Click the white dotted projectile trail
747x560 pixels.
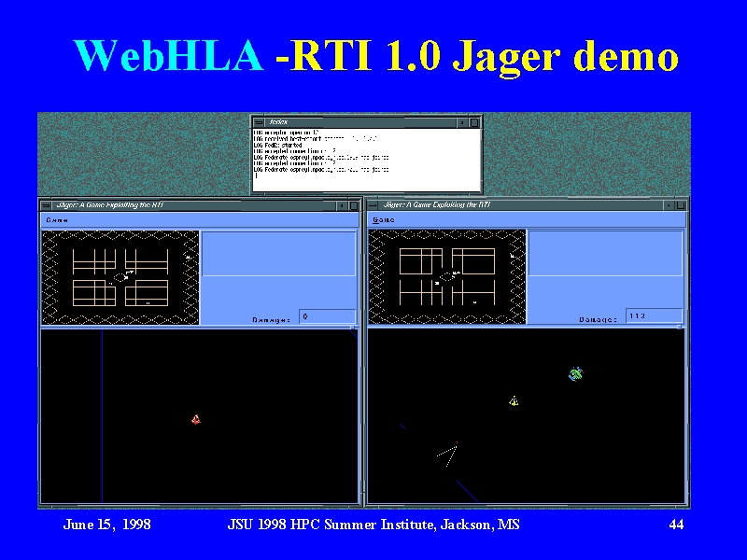click(x=448, y=455)
